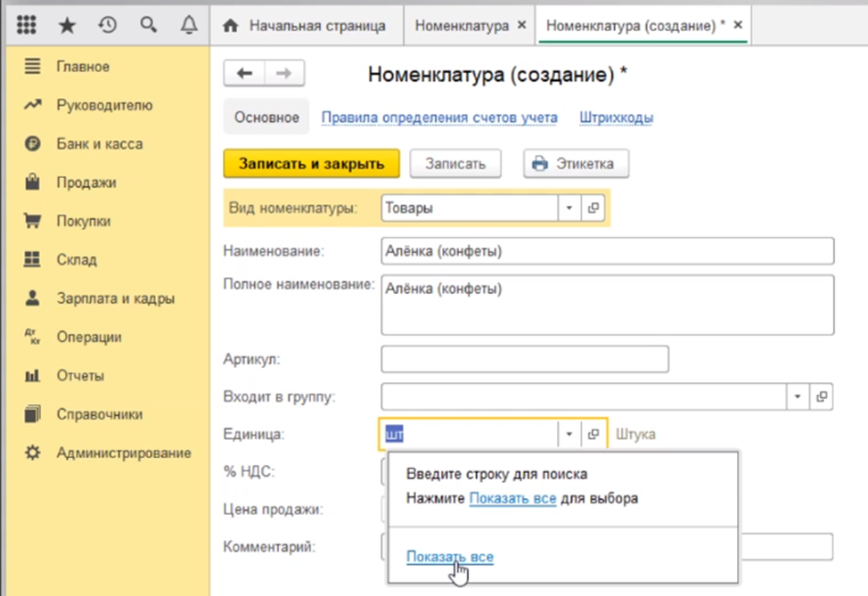868x596 pixels.
Task: Open the History clock icon
Action: click(x=108, y=26)
